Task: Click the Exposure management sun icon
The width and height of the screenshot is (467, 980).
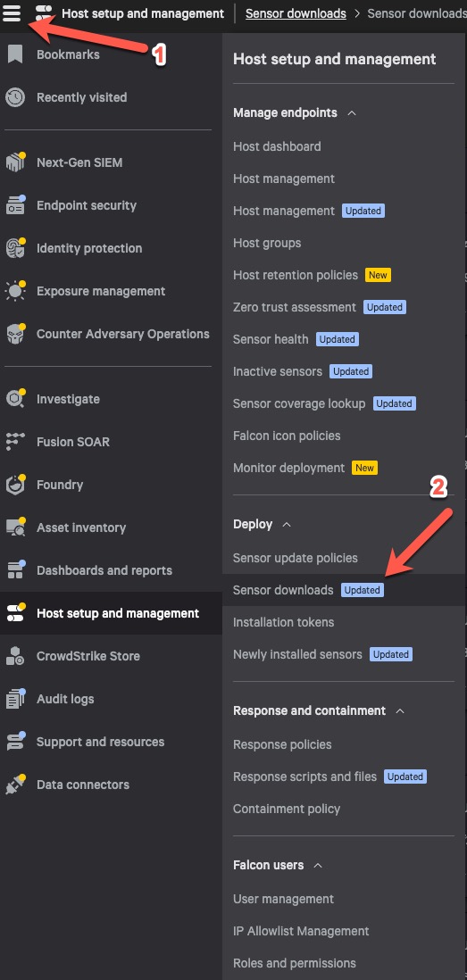Action: click(x=15, y=291)
